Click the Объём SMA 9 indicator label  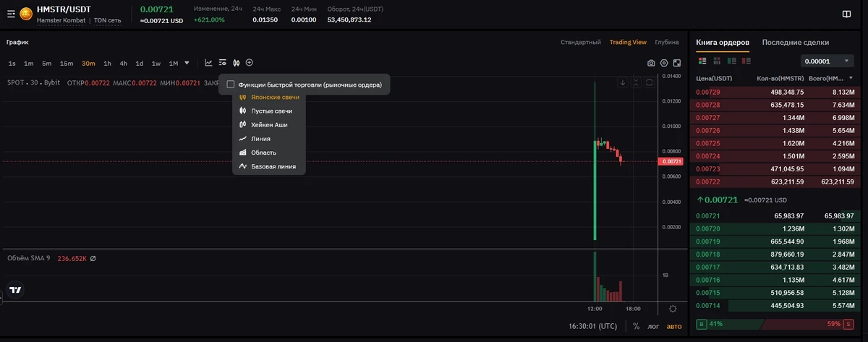(28, 259)
